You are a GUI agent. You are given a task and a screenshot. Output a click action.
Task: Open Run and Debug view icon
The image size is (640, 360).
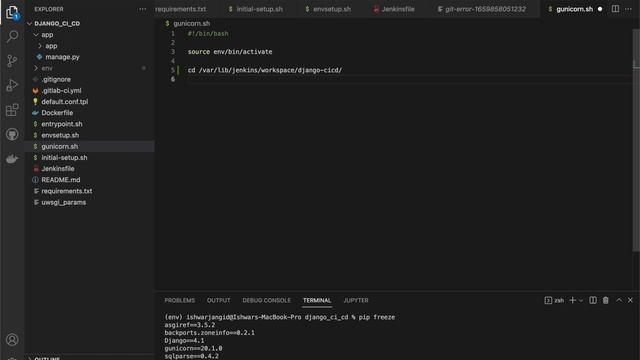[12, 85]
